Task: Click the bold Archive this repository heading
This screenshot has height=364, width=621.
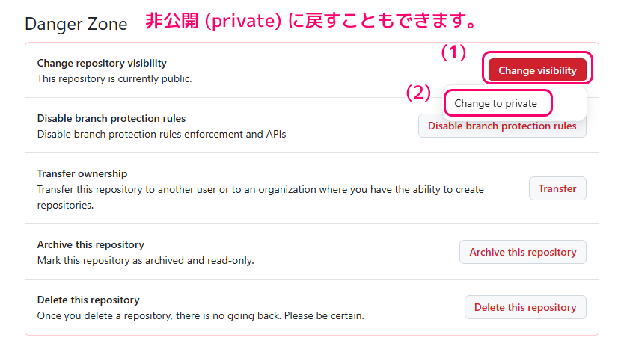Action: [x=91, y=244]
